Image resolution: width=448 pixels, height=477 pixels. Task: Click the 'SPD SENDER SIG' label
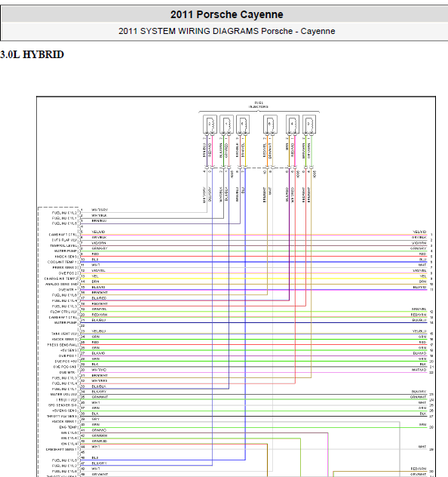pos(63,405)
